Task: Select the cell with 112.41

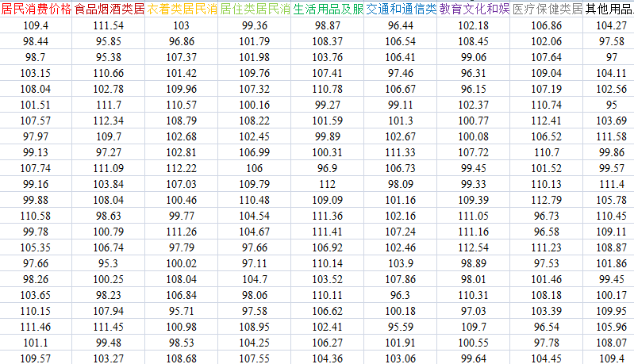Action: point(546,121)
